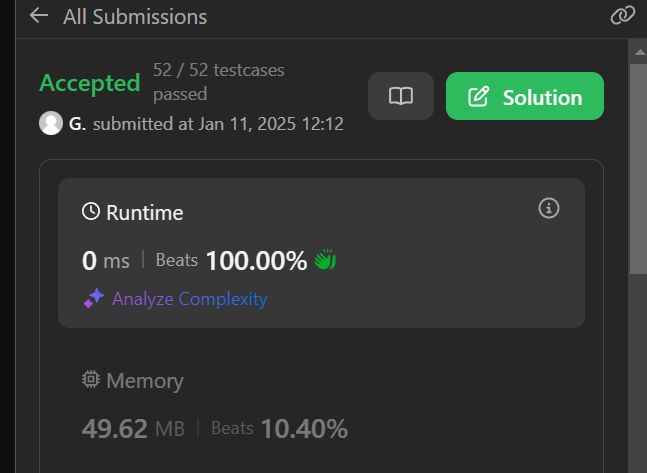The image size is (647, 473).
Task: Click the Accepted status label
Action: pyautogui.click(x=90, y=83)
